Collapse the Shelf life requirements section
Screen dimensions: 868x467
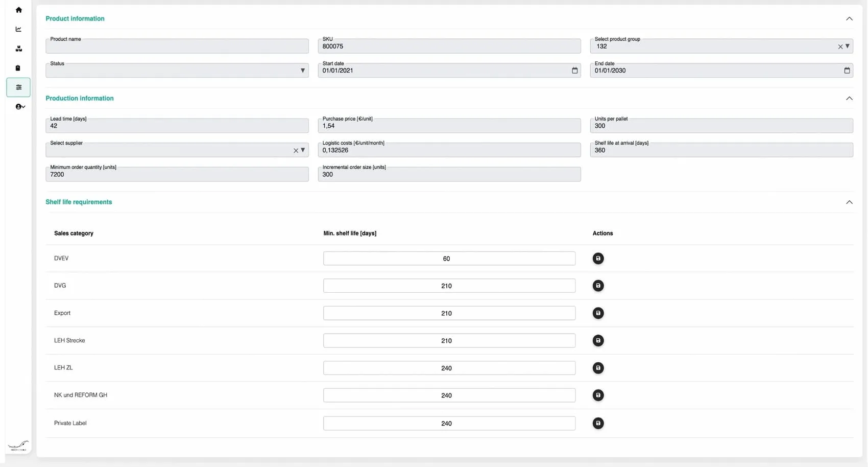(x=849, y=202)
